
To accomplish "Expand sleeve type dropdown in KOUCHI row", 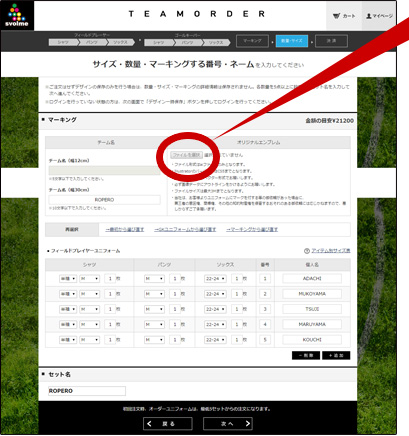I will click(x=68, y=340).
